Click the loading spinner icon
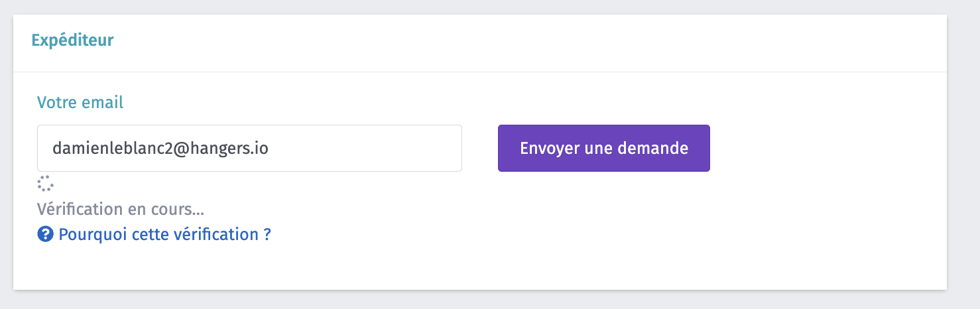The height and width of the screenshot is (309, 980). 45,184
